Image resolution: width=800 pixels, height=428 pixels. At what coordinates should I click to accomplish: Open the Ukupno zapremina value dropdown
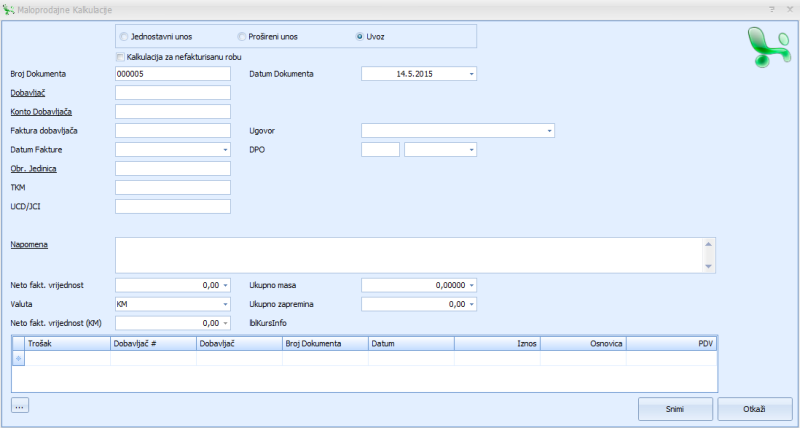pos(471,305)
